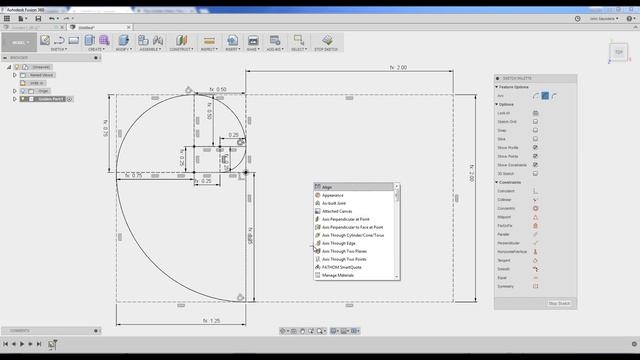This screenshot has width=640, height=360.
Task: Click the command list scrollbar
Action: pyautogui.click(x=397, y=231)
